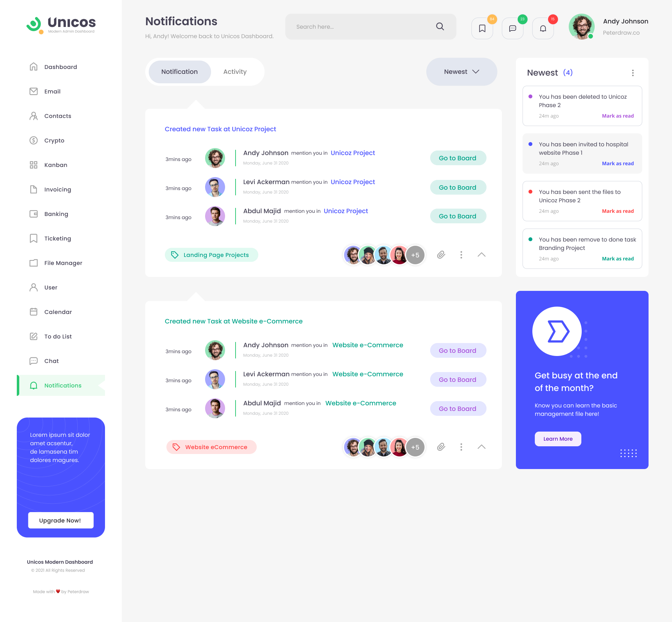Open the Calendar section
This screenshot has width=672, height=622.
[x=58, y=312]
